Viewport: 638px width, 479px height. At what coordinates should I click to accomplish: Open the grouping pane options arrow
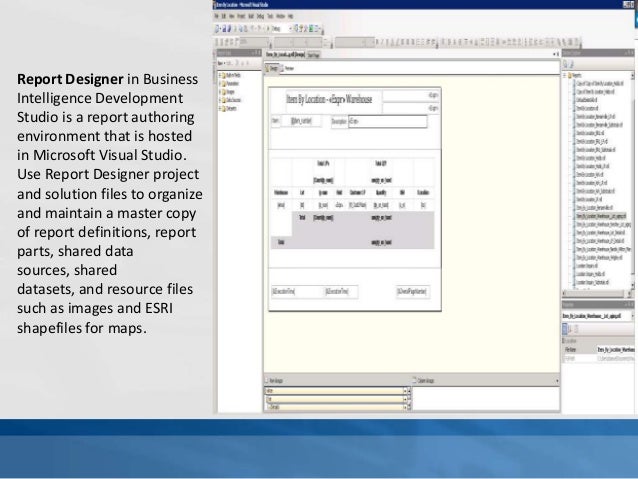click(x=557, y=381)
